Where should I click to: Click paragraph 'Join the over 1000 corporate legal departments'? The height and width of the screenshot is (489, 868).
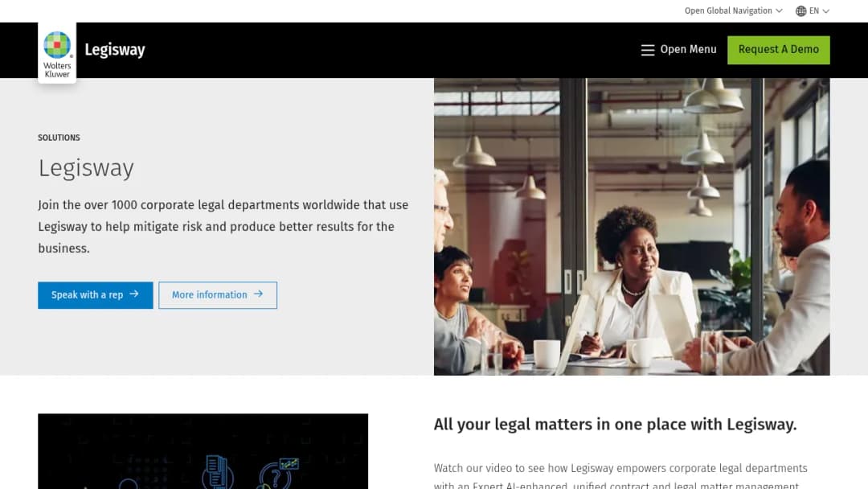point(223,227)
